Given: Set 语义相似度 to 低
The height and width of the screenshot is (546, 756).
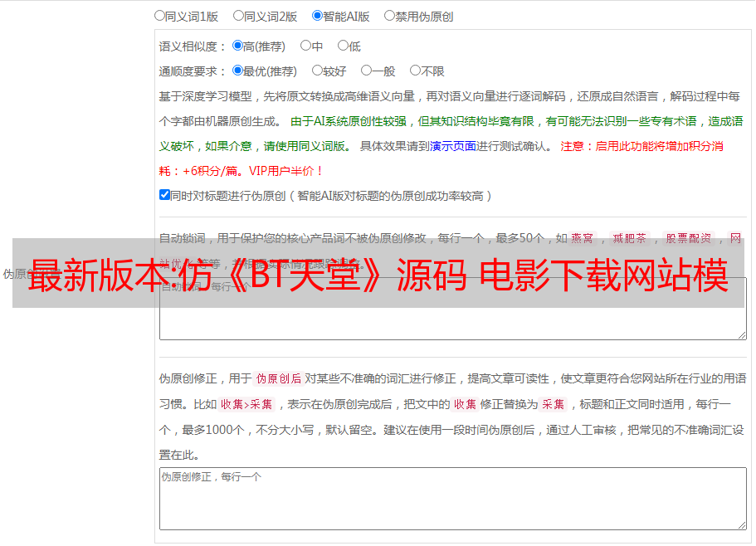Looking at the screenshot, I should (x=343, y=46).
